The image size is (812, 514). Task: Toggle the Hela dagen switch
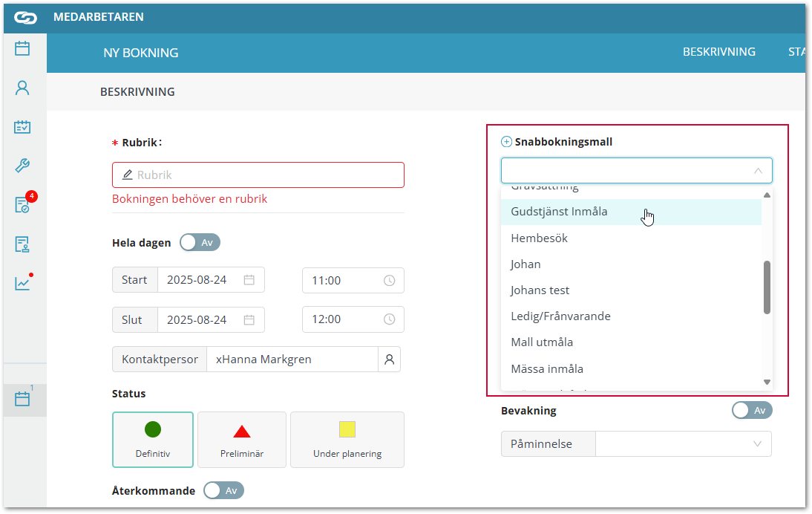pos(200,242)
